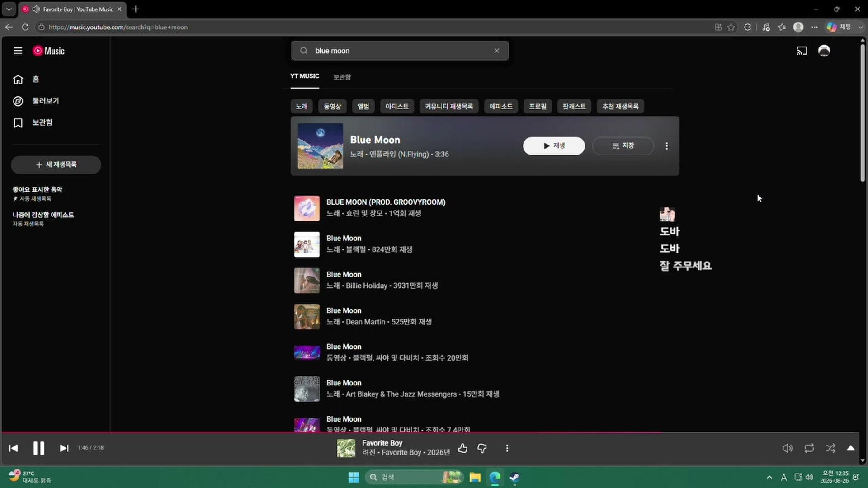868x488 pixels.
Task: Open File Explorer from taskbar
Action: 475,477
